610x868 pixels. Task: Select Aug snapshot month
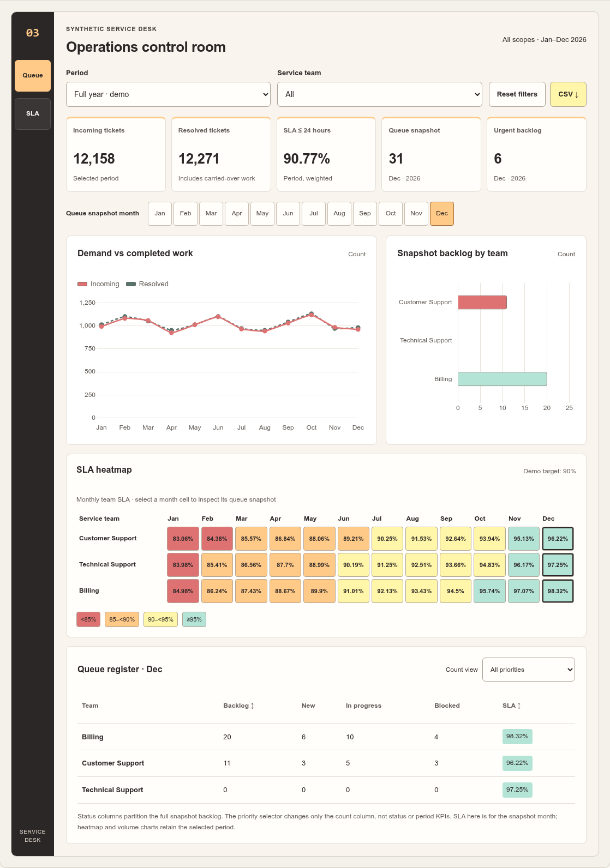pos(339,214)
